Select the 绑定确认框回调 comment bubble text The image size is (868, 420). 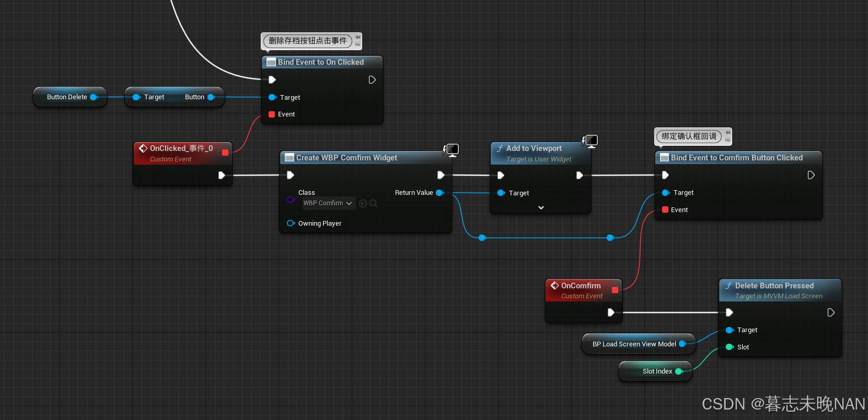pyautogui.click(x=689, y=136)
